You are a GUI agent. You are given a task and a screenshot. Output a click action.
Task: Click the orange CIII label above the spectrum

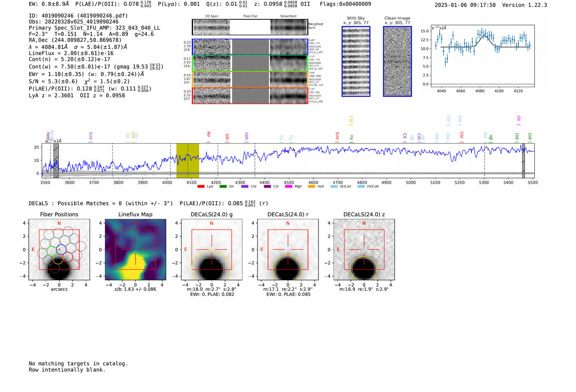click(x=351, y=121)
